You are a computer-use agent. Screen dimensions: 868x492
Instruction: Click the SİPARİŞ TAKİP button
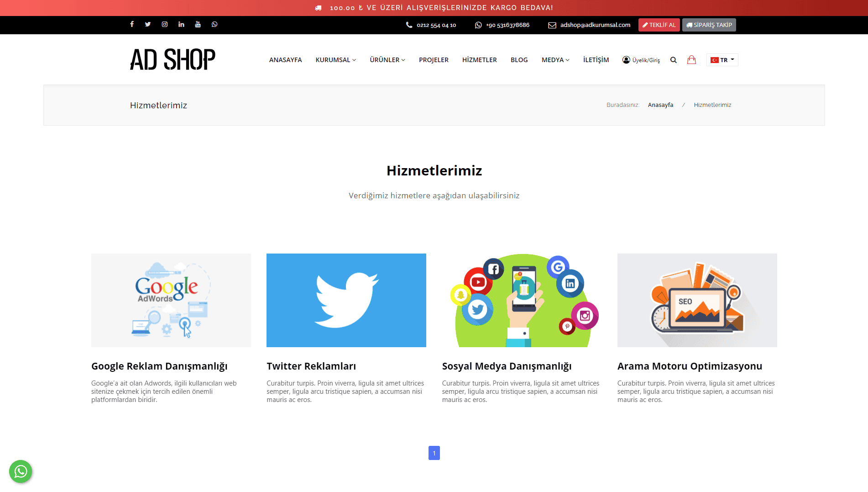tap(709, 25)
